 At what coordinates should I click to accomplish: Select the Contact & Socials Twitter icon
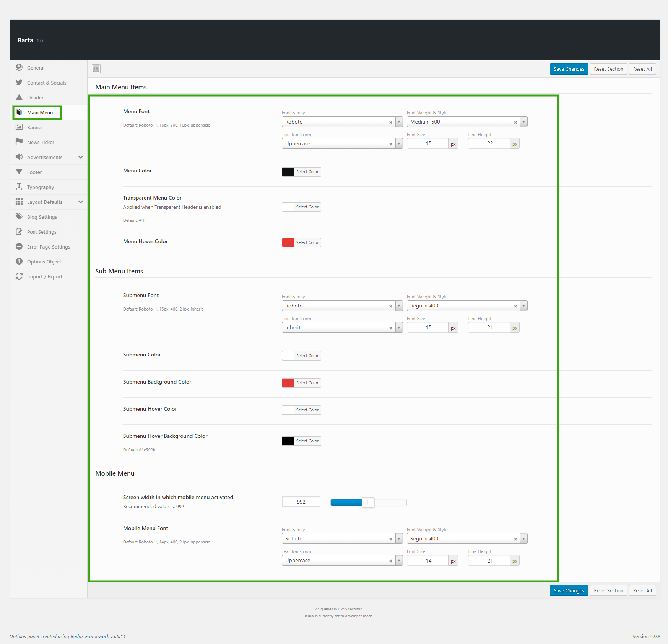coord(19,83)
